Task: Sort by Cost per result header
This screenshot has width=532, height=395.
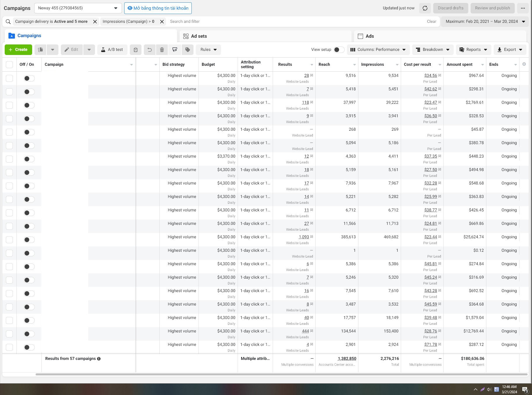Action: (417, 65)
